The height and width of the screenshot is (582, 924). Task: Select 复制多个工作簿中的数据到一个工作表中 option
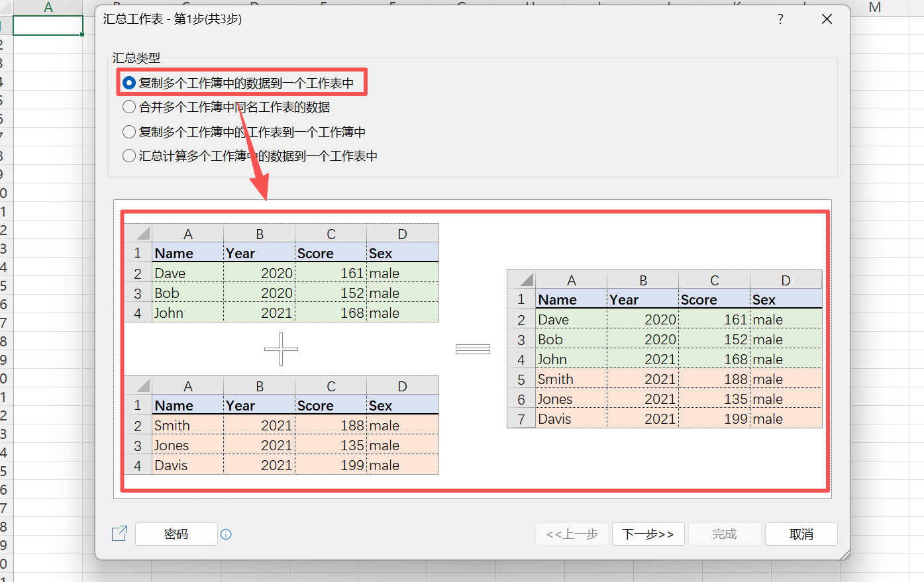click(129, 82)
